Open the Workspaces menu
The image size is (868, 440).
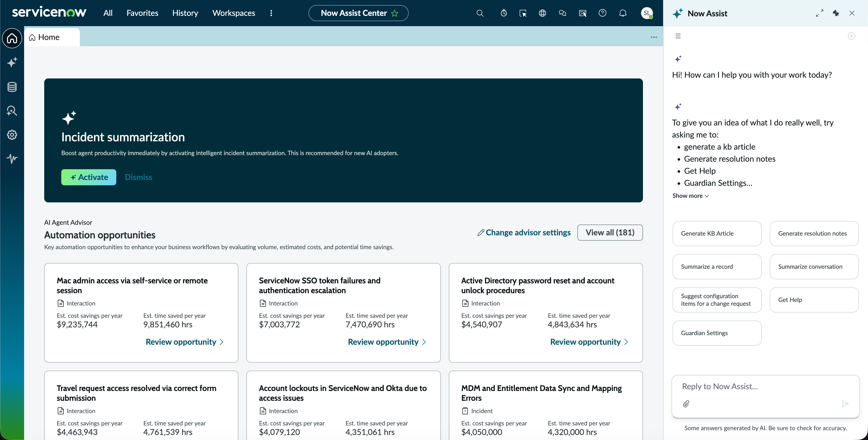[234, 13]
